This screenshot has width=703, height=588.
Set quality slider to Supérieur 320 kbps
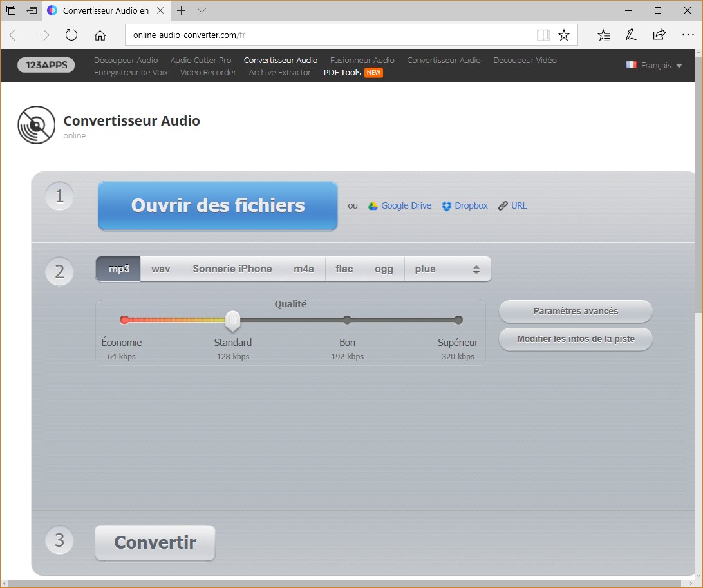point(458,320)
